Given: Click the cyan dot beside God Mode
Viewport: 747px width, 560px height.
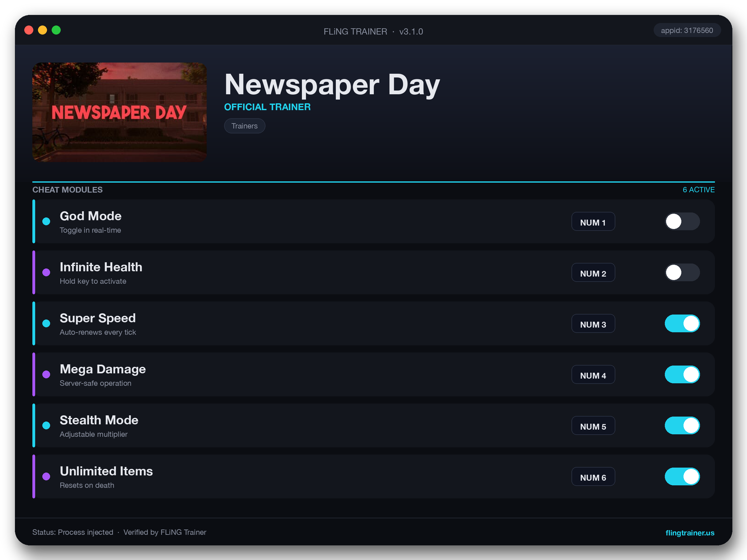Looking at the screenshot, I should pyautogui.click(x=46, y=222).
